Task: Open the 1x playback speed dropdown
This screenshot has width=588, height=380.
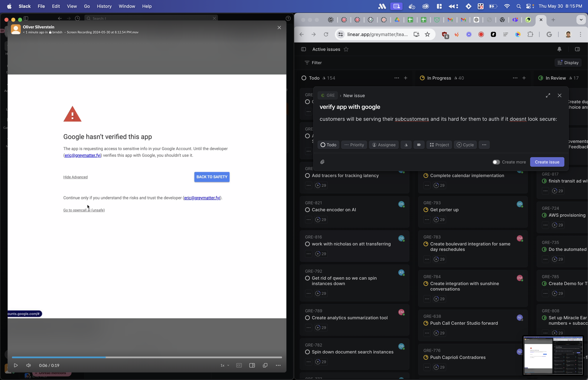Action: pos(225,365)
